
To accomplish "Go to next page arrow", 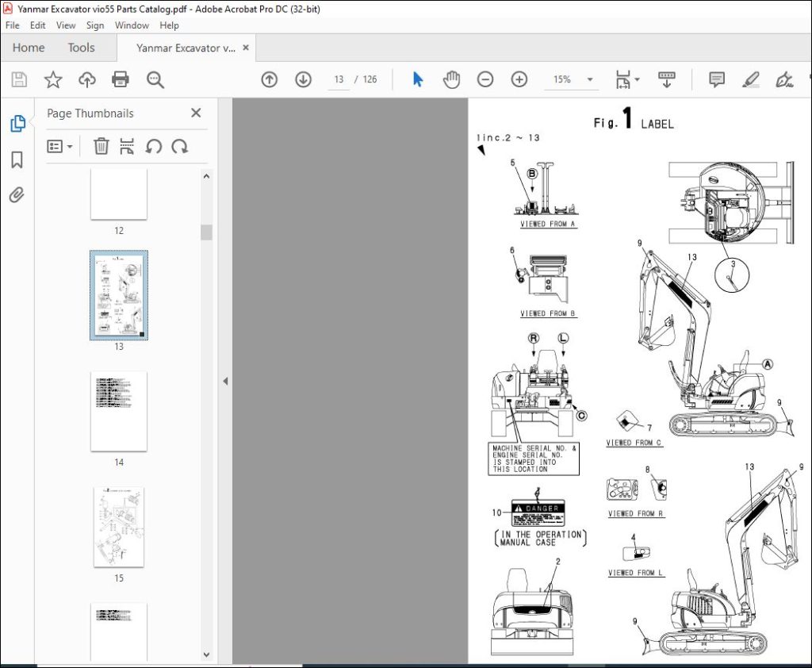I will coord(303,79).
